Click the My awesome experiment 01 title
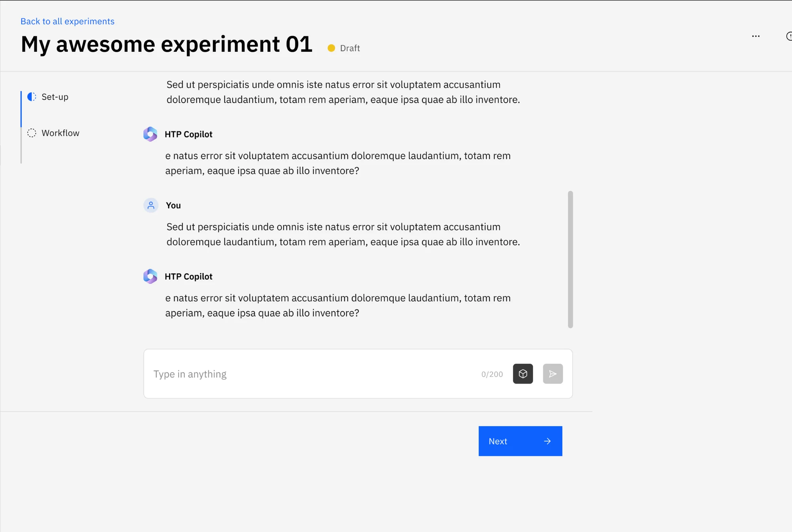The height and width of the screenshot is (532, 792). pyautogui.click(x=167, y=44)
